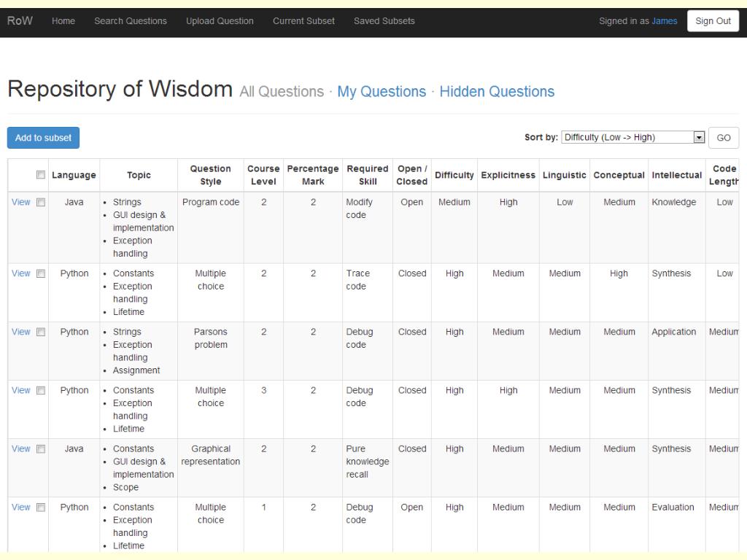Check the Course Level 3 row checkbox
Viewport: 747px width, 560px height.
41,391
